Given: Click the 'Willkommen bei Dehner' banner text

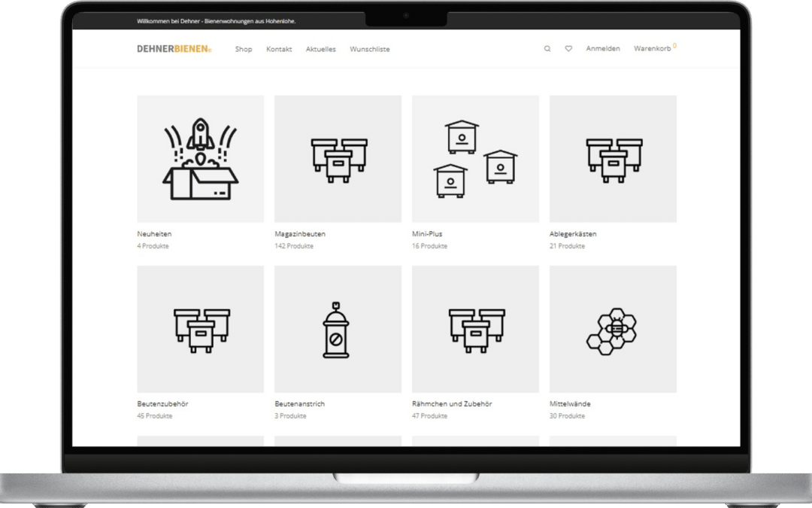Looking at the screenshot, I should click(x=217, y=21).
